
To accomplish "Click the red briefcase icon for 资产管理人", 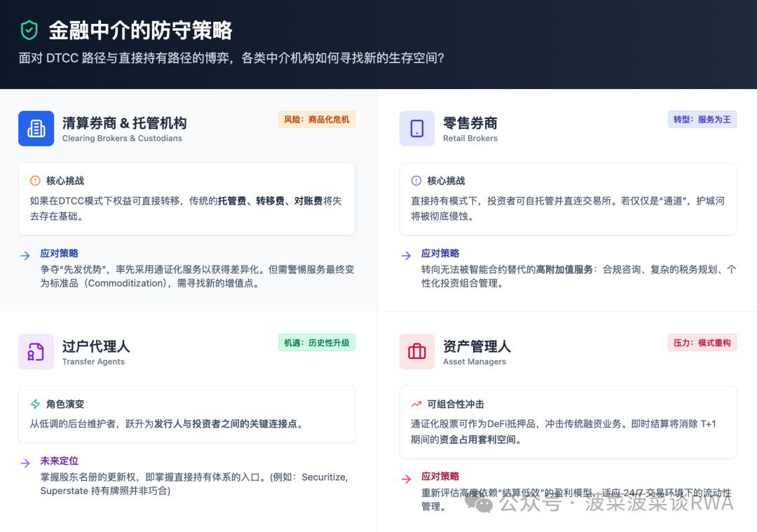I will 417,351.
